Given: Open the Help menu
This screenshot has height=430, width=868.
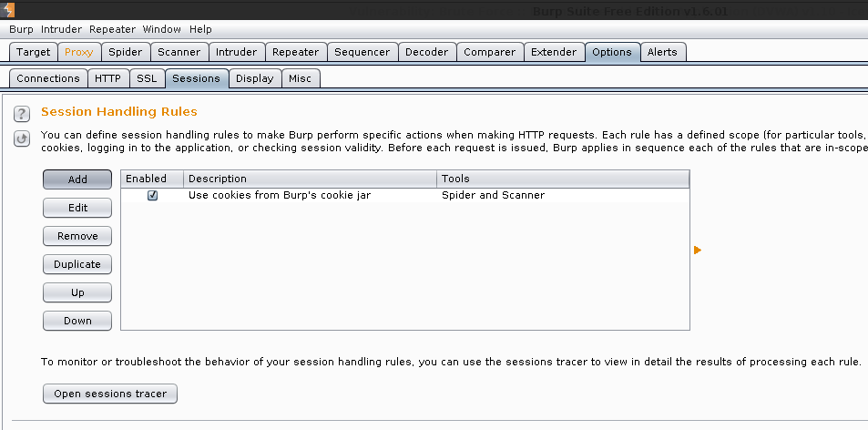Looking at the screenshot, I should point(200,29).
